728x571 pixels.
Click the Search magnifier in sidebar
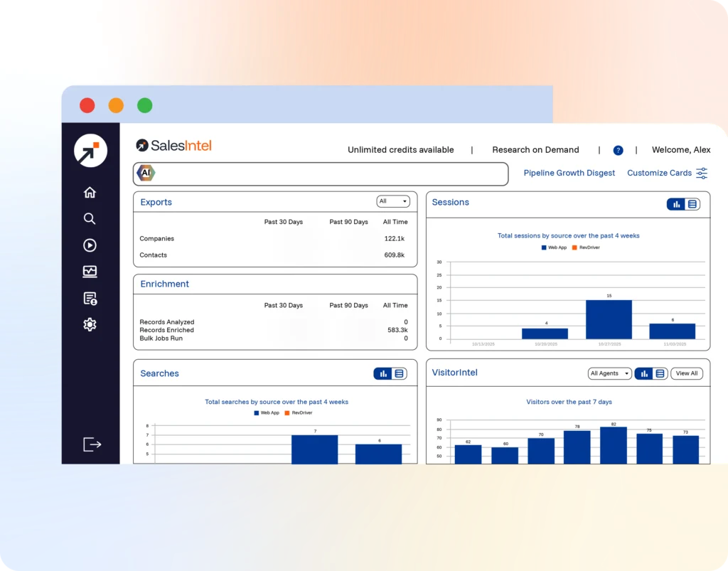pos(90,218)
